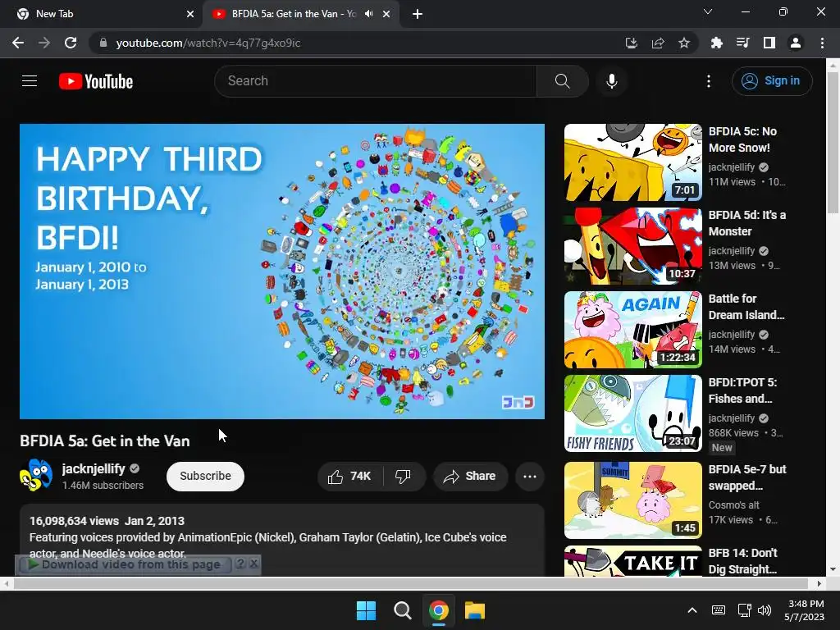
Task: View site information lock icon
Action: 103,43
